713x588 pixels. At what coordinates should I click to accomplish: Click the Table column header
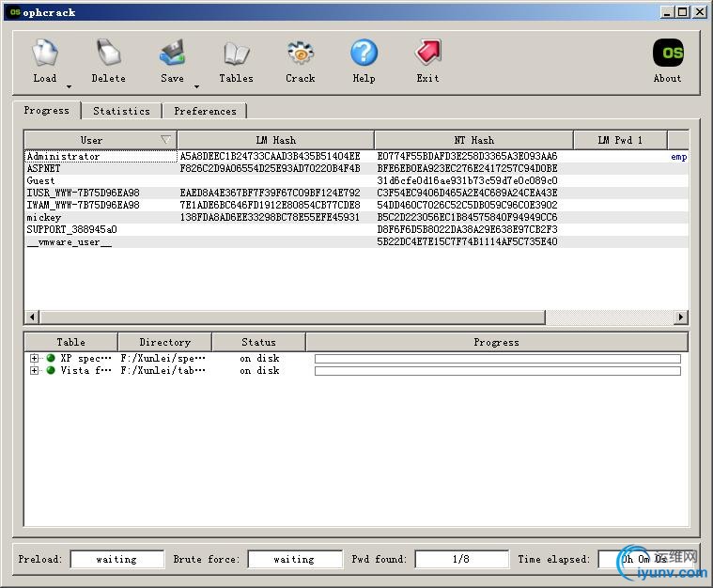[x=71, y=342]
